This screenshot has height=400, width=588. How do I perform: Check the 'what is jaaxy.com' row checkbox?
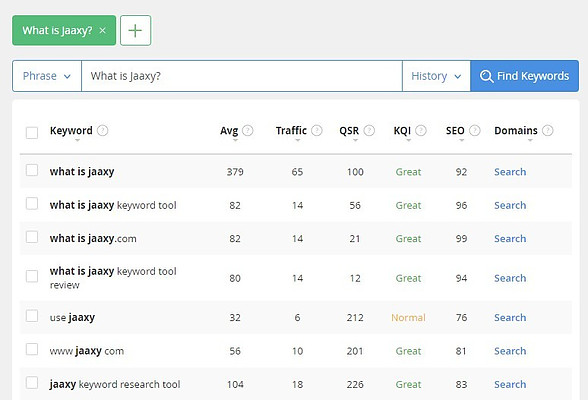point(32,237)
